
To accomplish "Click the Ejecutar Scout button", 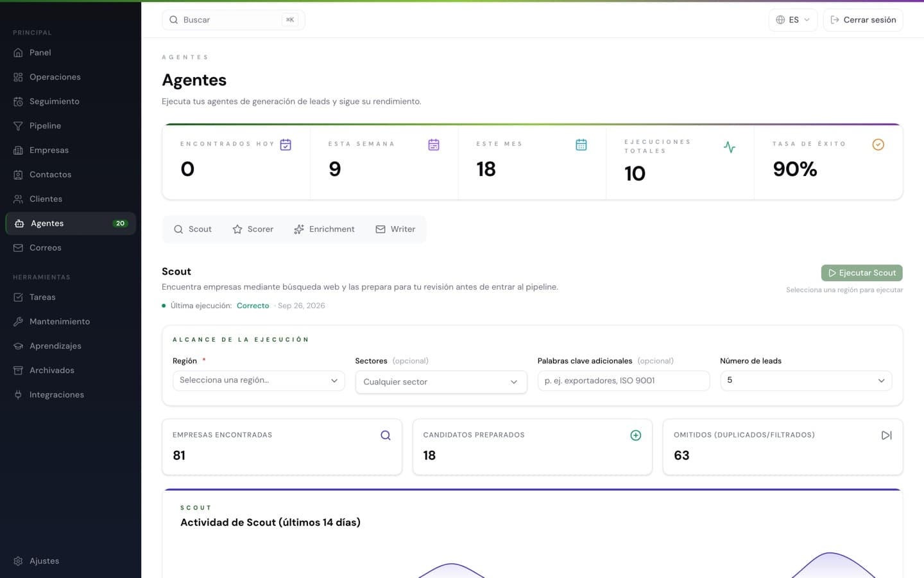I will pos(862,273).
